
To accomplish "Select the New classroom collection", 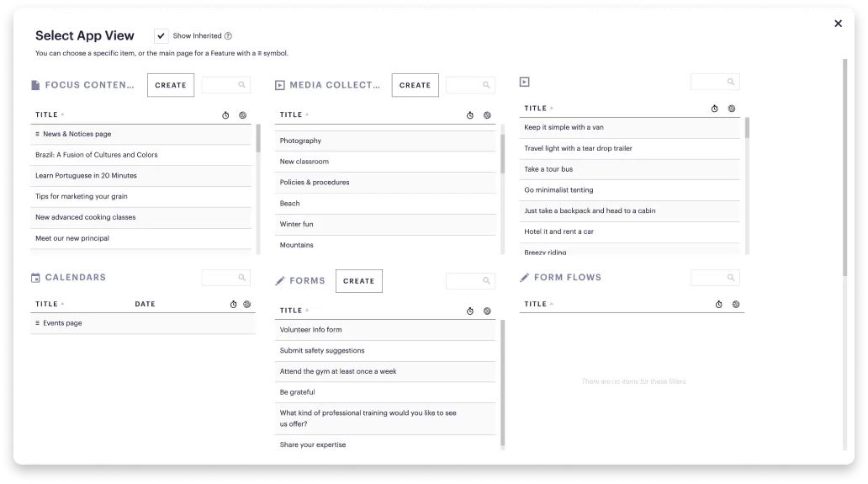I will click(385, 162).
